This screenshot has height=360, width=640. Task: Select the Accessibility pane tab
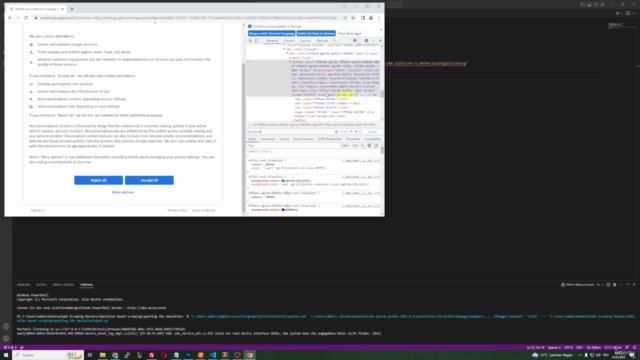tap(372, 139)
